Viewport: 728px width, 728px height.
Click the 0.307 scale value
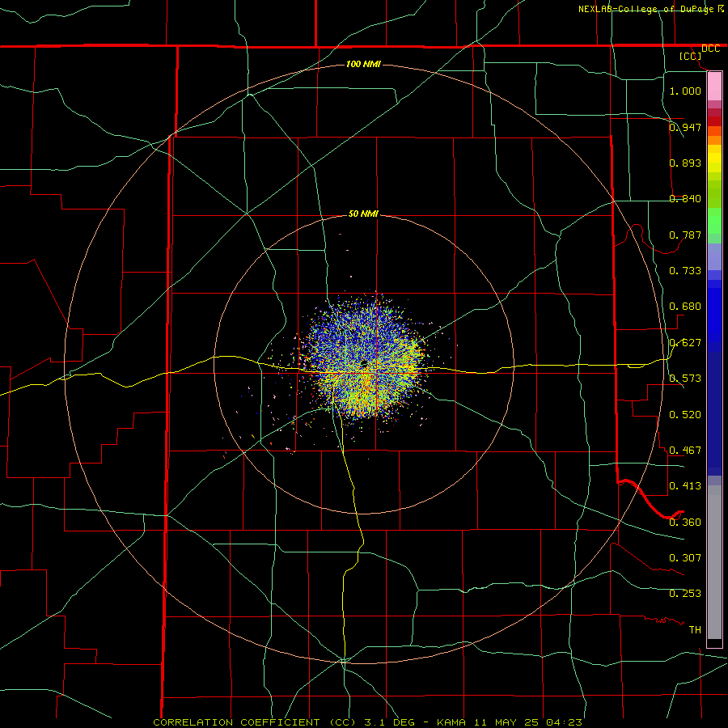pos(685,558)
